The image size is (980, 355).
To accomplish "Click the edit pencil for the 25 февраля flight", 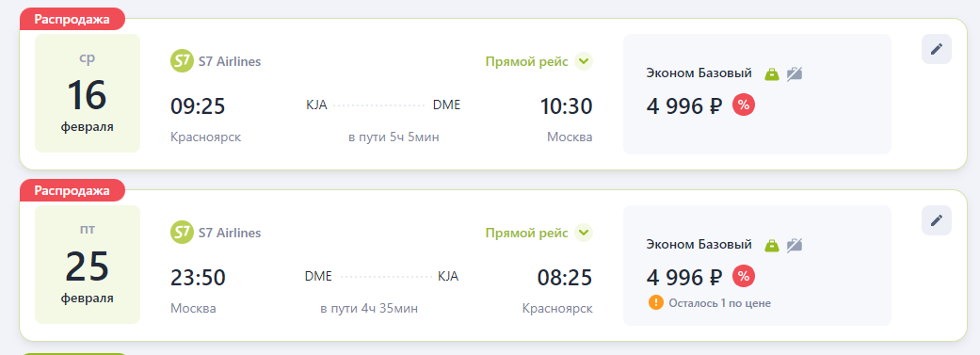I will (937, 220).
